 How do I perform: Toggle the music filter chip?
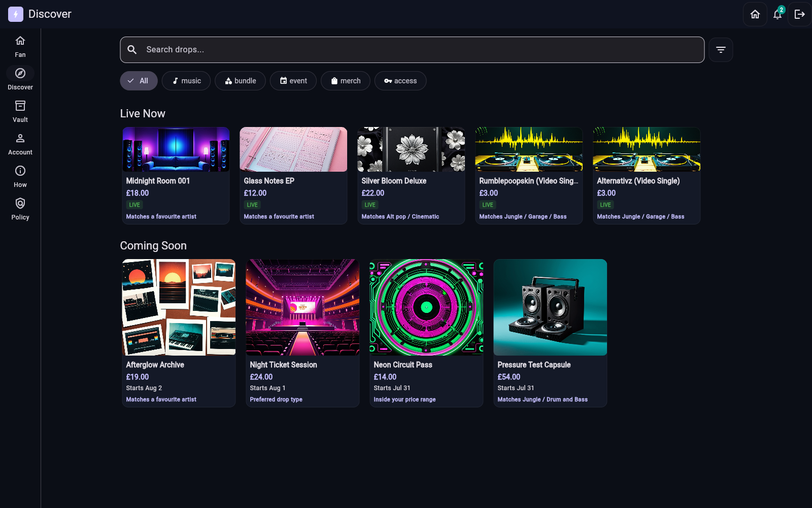click(x=186, y=81)
